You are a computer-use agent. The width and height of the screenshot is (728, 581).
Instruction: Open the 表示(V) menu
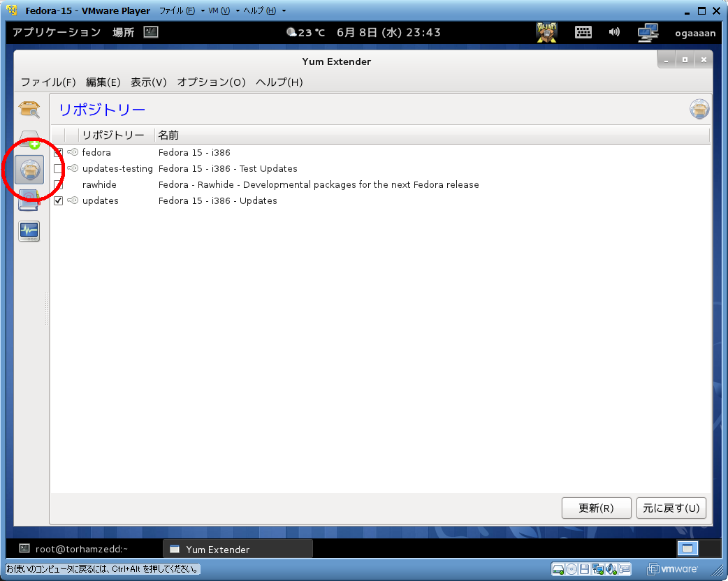[149, 82]
